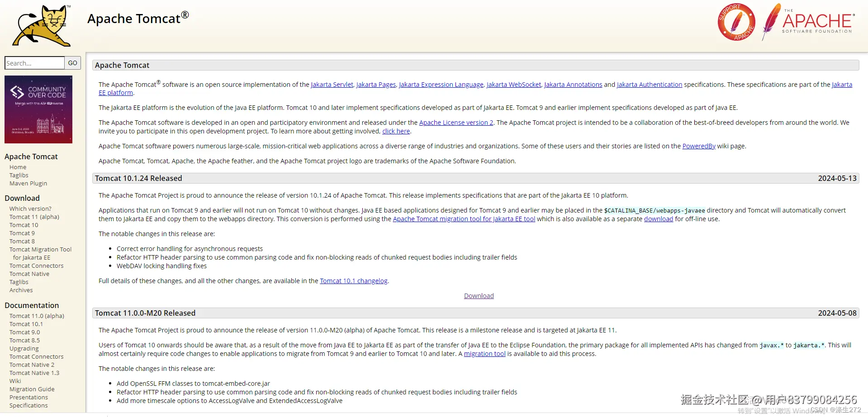Open Home in the sidebar
The width and height of the screenshot is (868, 417).
point(18,167)
